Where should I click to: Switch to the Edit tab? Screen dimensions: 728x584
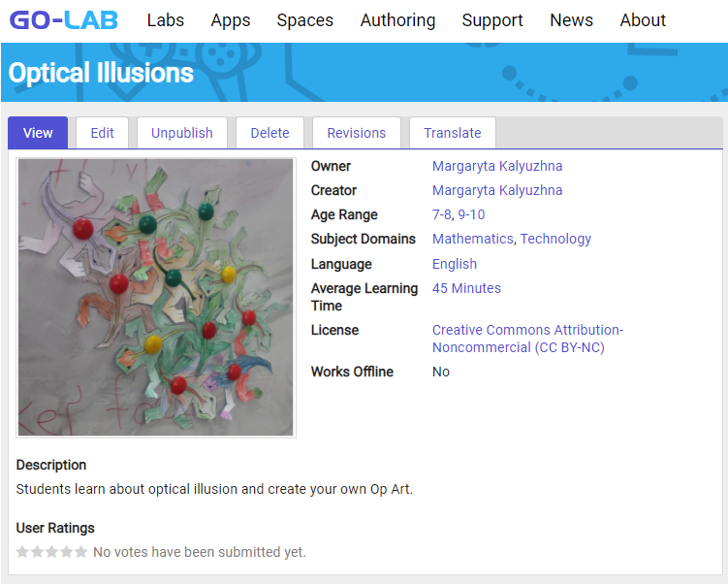pyautogui.click(x=102, y=133)
